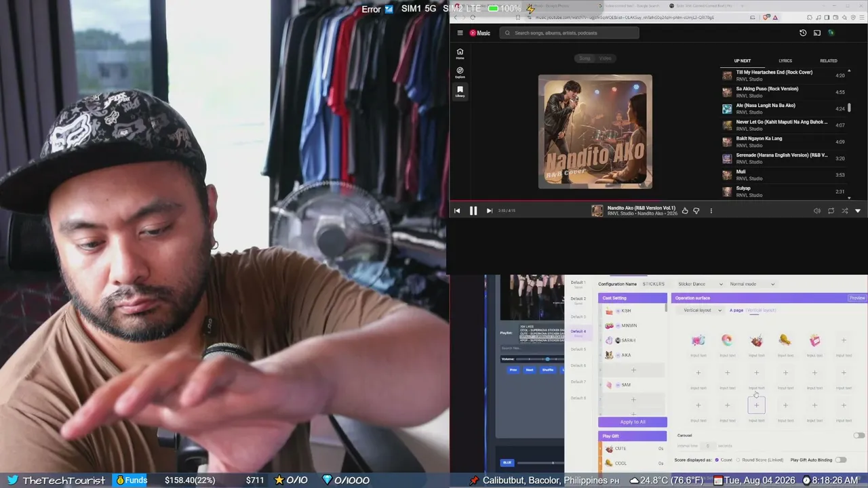Screen dimensions: 868x488
Task: Select the Count score display option
Action: (724, 460)
